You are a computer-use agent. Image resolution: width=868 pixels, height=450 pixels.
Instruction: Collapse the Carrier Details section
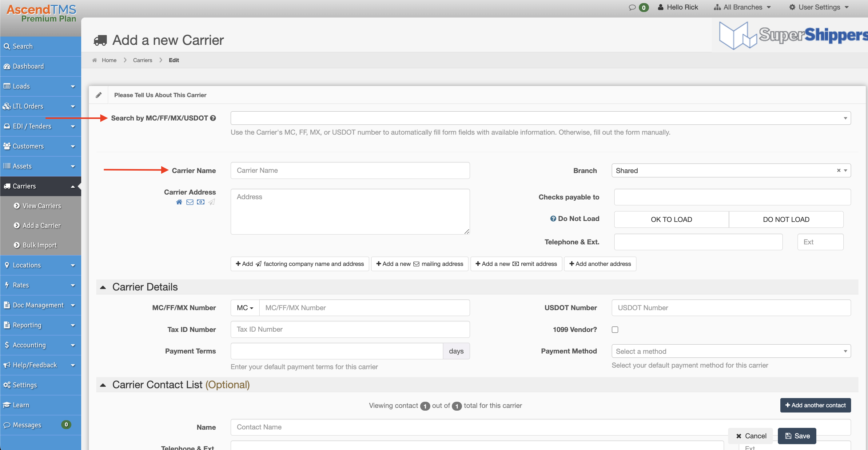[x=103, y=287]
